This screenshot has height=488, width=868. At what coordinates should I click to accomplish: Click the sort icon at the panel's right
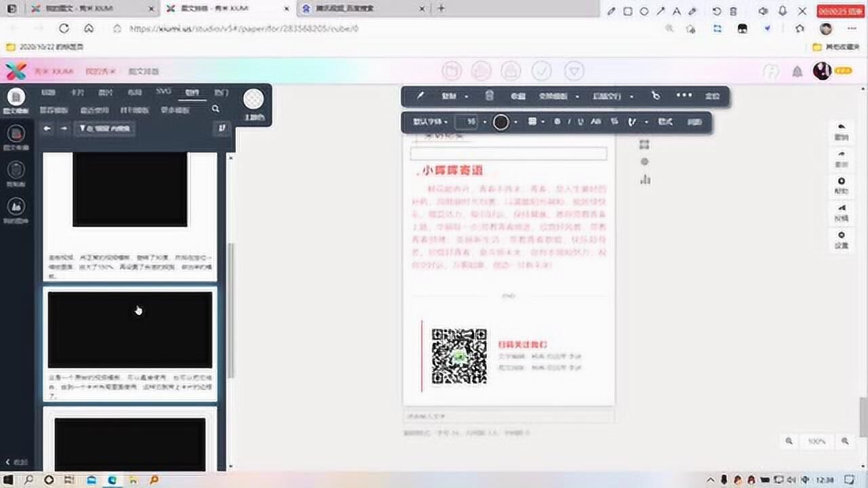click(x=222, y=128)
